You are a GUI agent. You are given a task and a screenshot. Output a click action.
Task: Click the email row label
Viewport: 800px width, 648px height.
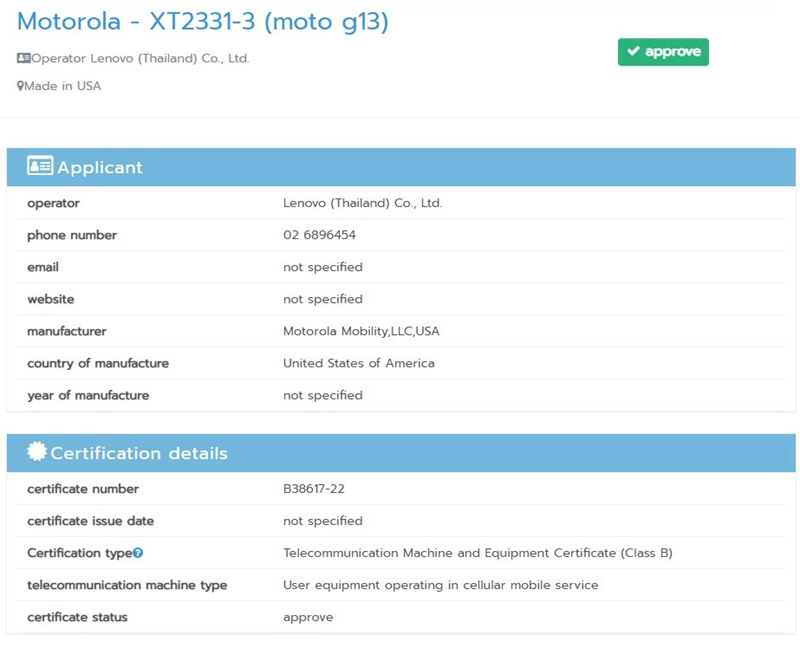(43, 267)
